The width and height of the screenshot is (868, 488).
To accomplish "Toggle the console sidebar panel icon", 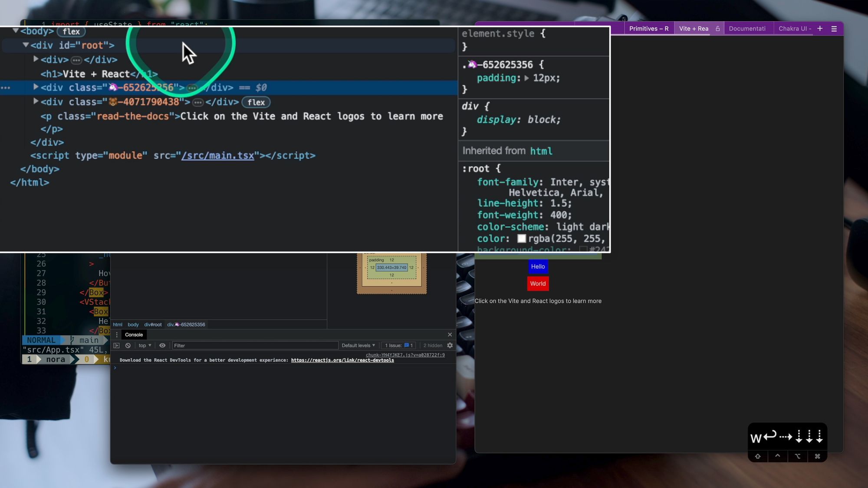I will click(x=116, y=346).
